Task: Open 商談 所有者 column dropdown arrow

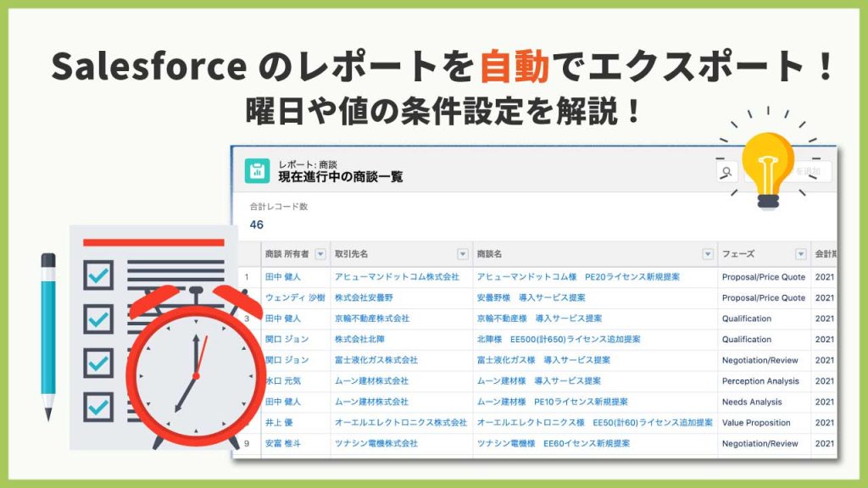Action: 320,254
